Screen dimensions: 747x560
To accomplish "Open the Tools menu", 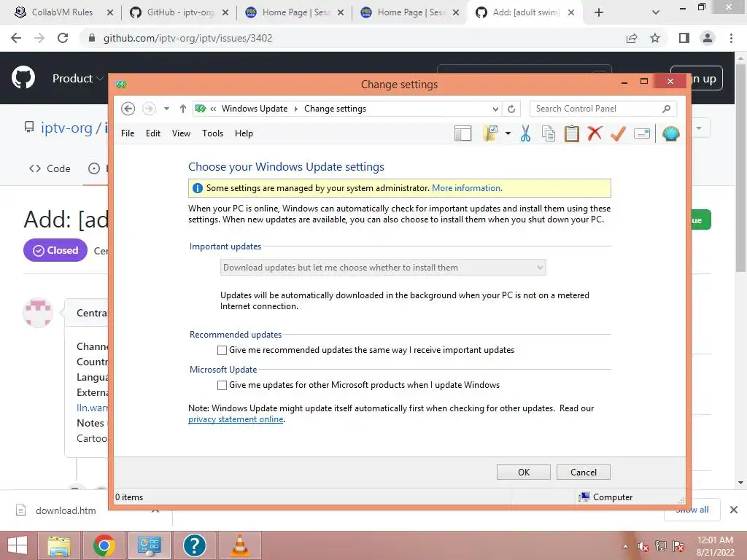I will tap(212, 133).
